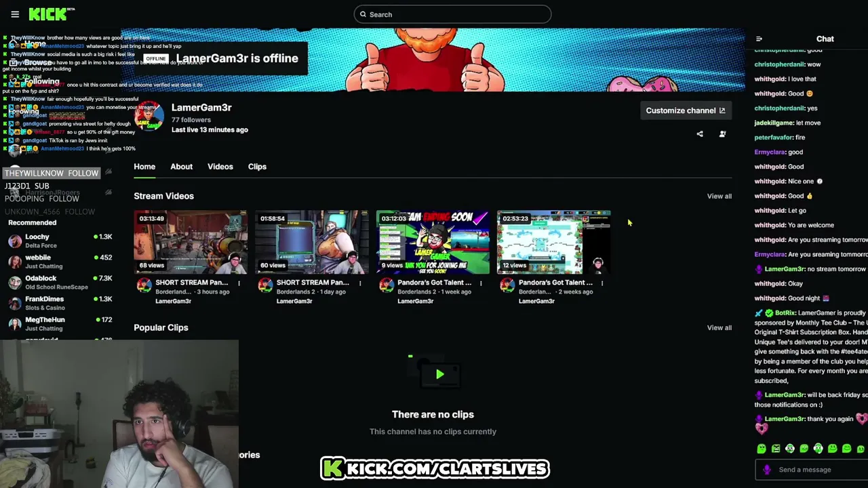Switch to the Videos channel tab

coord(220,167)
